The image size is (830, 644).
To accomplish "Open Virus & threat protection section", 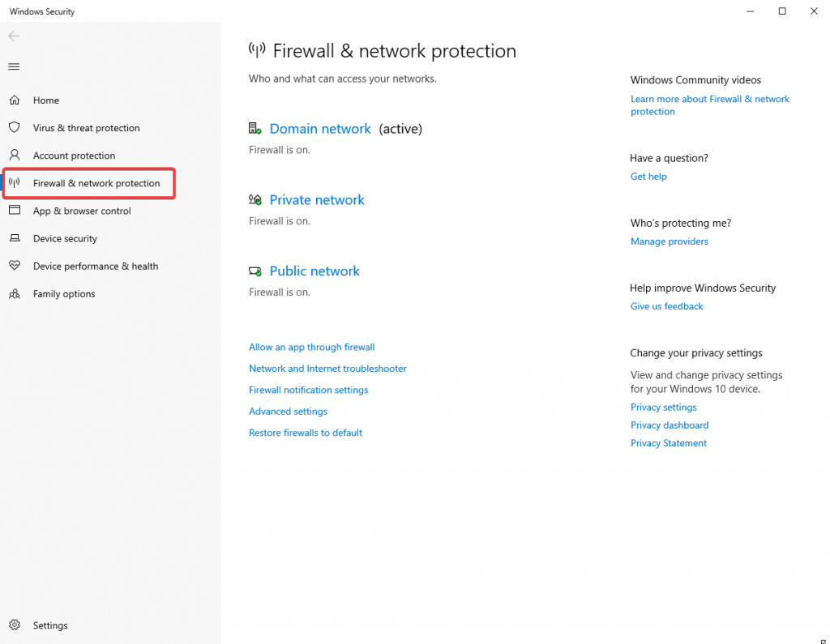I will pyautogui.click(x=86, y=127).
